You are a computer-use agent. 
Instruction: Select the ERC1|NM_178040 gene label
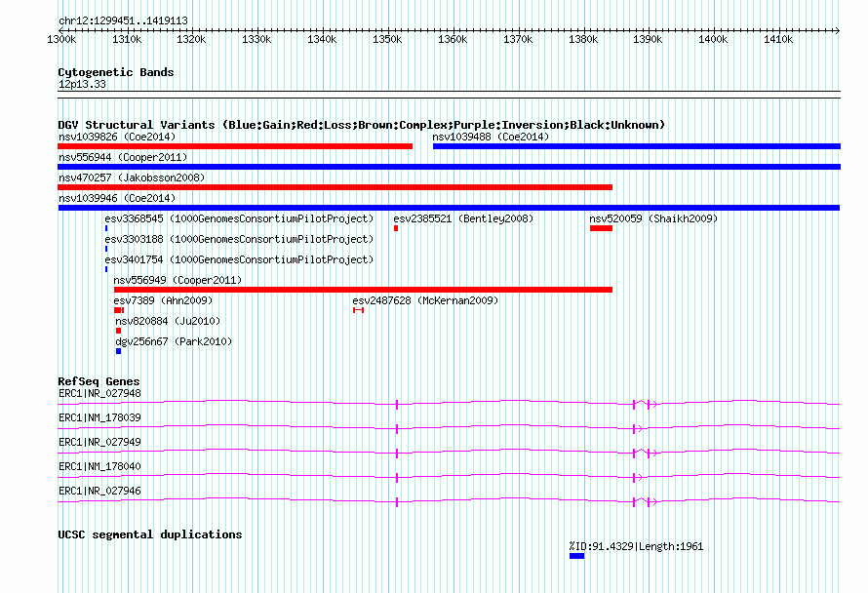tap(99, 466)
